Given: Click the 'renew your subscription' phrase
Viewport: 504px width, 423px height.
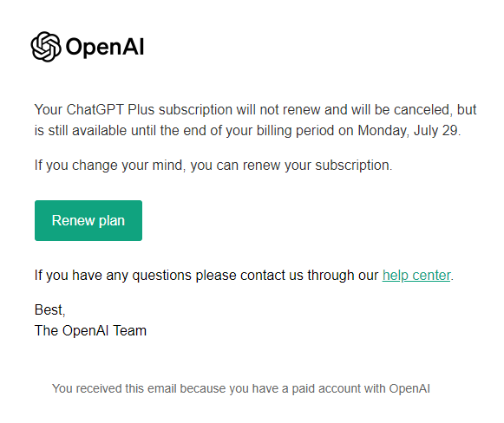Looking at the screenshot, I should (316, 165).
